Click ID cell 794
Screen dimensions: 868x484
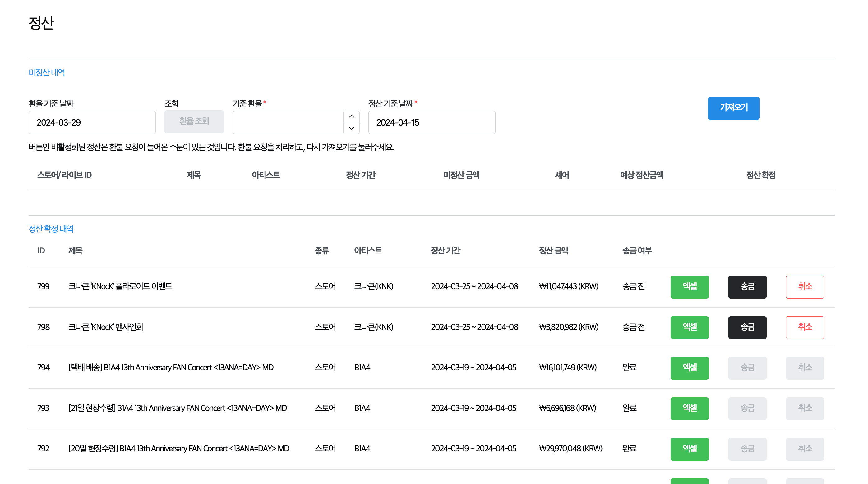point(44,368)
